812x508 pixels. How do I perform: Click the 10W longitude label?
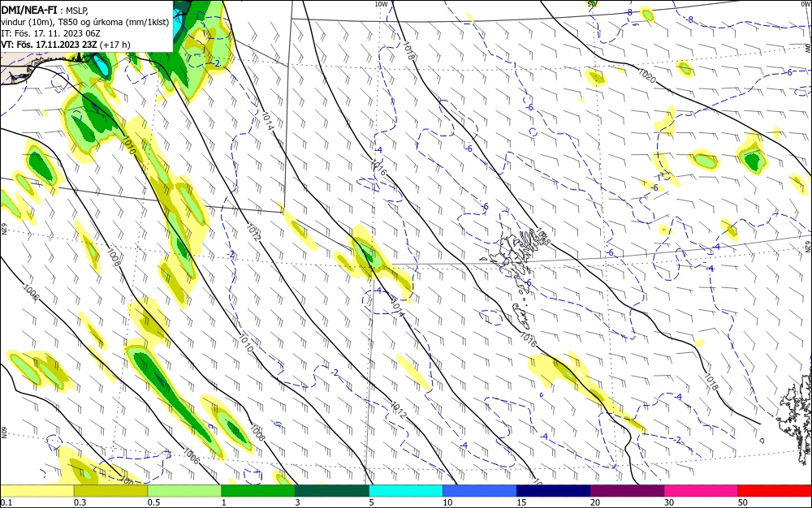(381, 4)
